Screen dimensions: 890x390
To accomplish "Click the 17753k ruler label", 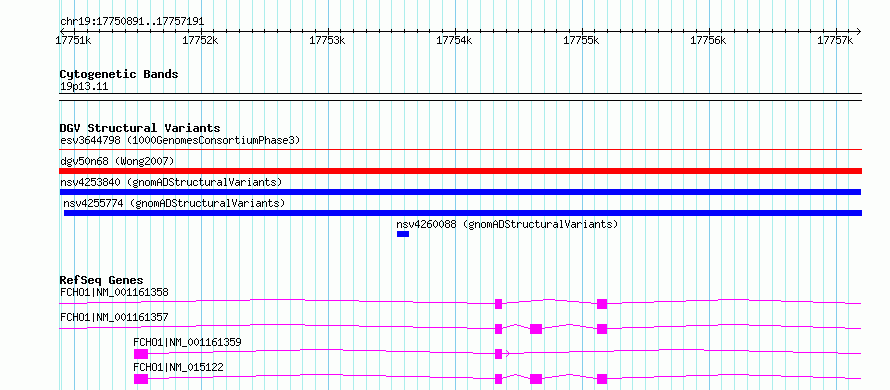I will pyautogui.click(x=328, y=40).
